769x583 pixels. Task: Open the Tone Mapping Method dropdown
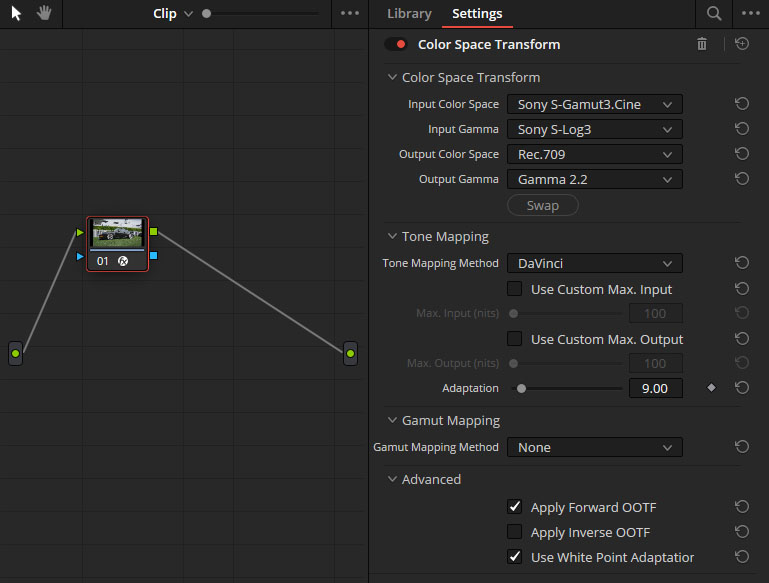coord(594,263)
